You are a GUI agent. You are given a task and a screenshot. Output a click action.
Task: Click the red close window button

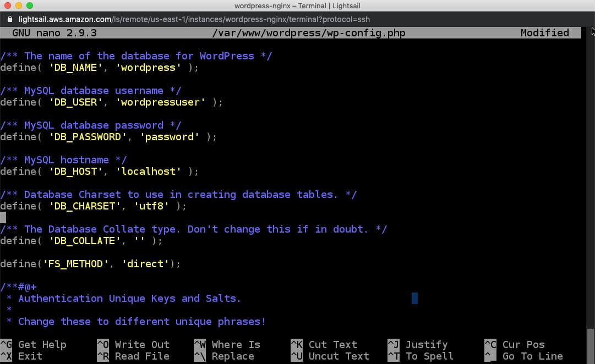[x=7, y=5]
